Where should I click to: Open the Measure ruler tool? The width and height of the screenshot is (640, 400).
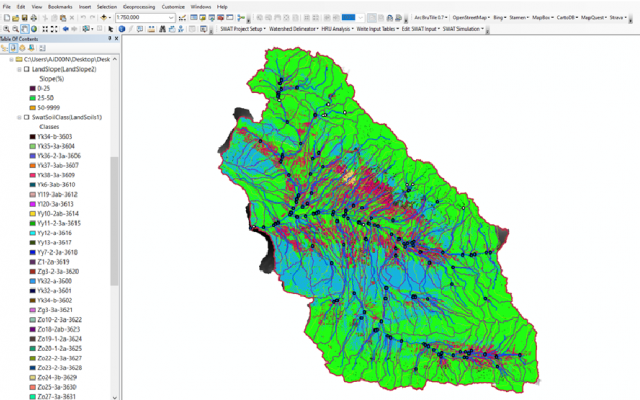(151, 29)
